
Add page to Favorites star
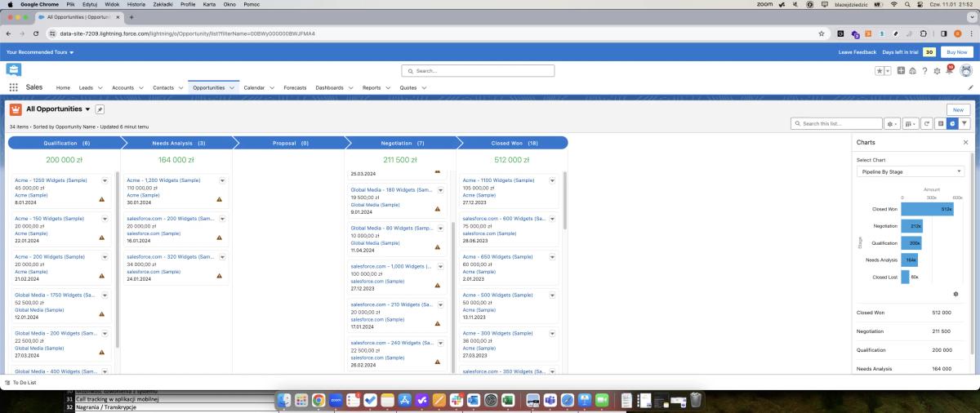coord(880,71)
